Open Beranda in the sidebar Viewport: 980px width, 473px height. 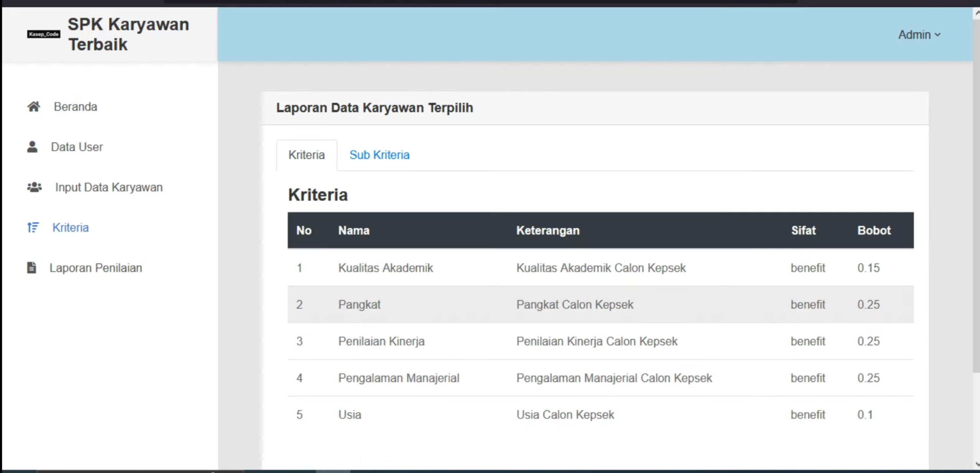click(75, 107)
